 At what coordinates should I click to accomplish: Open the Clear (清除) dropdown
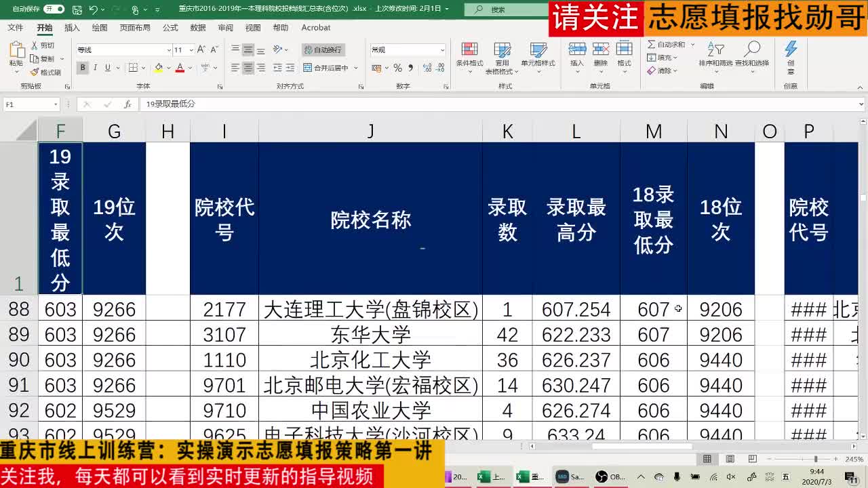663,70
